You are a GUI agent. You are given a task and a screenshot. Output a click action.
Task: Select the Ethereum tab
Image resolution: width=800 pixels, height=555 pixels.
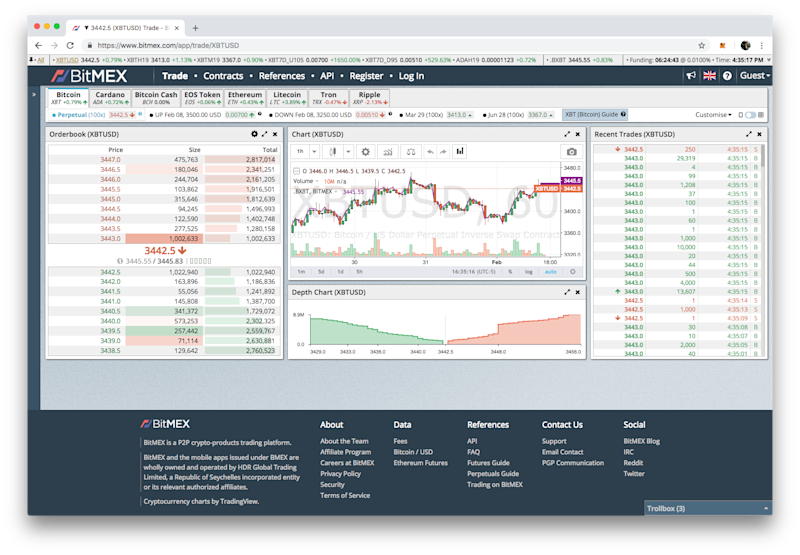(245, 97)
